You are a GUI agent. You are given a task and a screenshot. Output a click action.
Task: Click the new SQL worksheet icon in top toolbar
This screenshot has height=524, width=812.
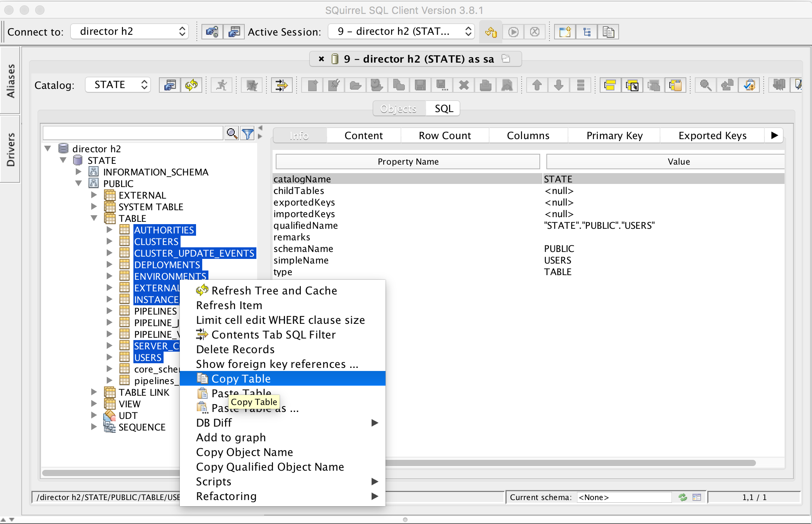pos(565,32)
